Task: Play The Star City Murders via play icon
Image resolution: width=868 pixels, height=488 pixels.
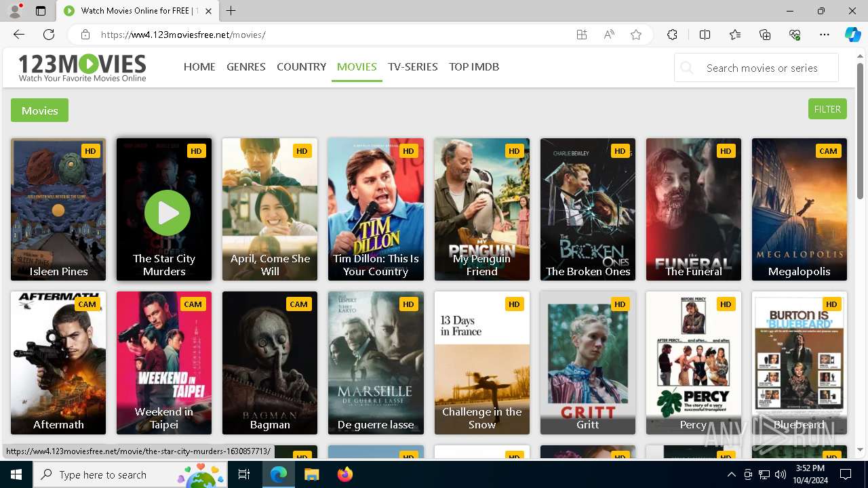Action: pos(167,213)
